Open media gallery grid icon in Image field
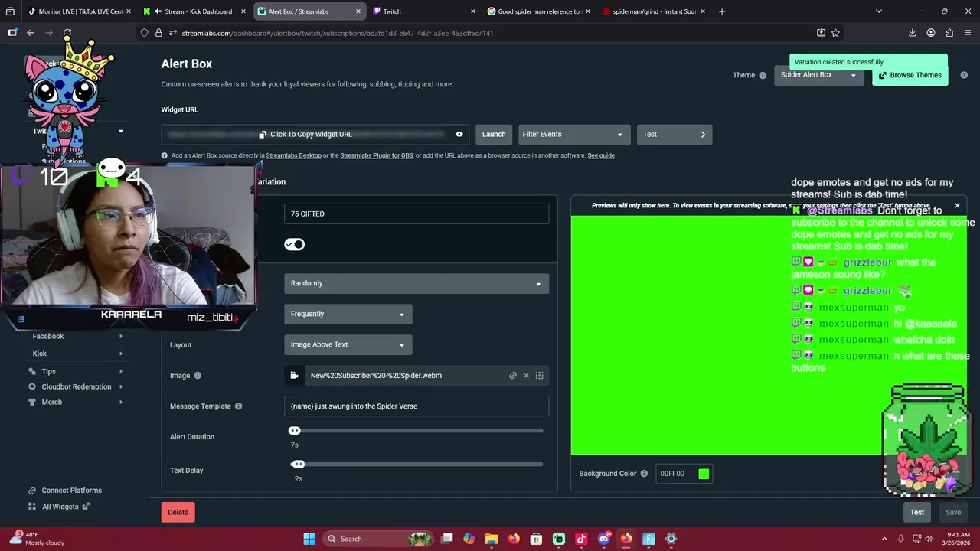This screenshot has width=980, height=551. [x=540, y=376]
